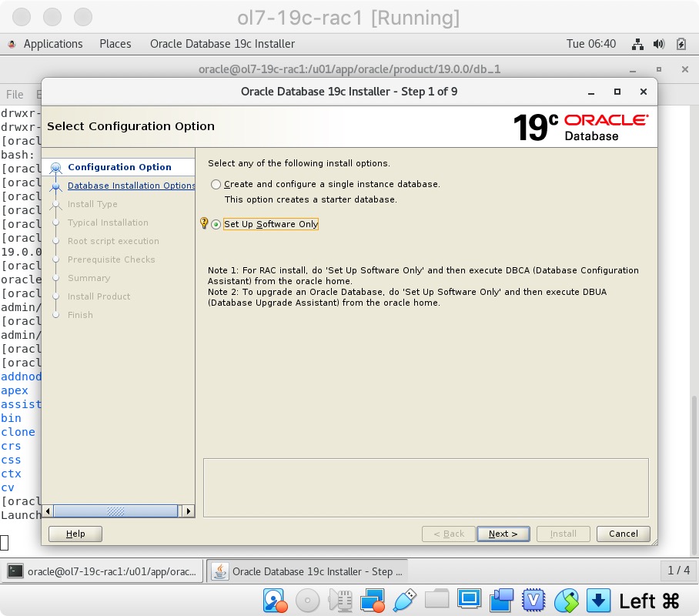
Task: Click the VirtualBox hard disk activity icon
Action: click(275, 601)
